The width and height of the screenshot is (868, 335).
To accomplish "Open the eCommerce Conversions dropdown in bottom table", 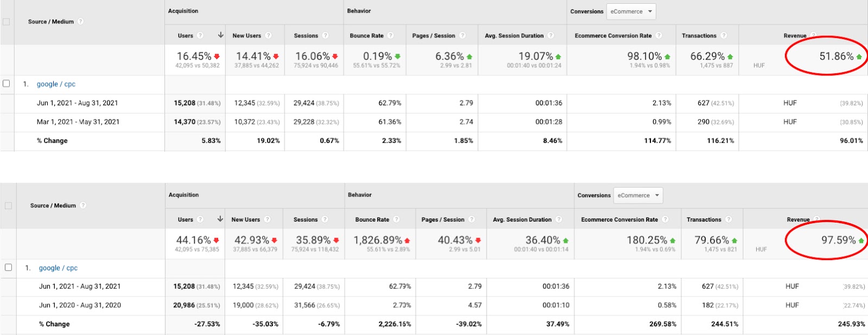I will 638,195.
